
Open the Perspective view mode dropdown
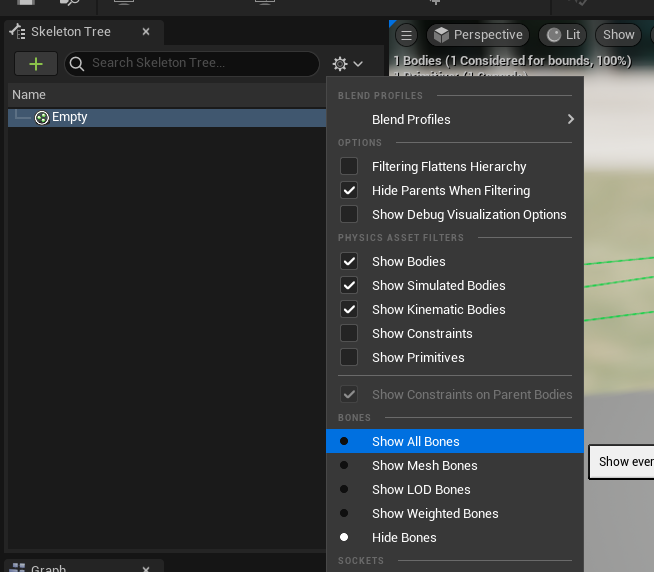click(478, 35)
